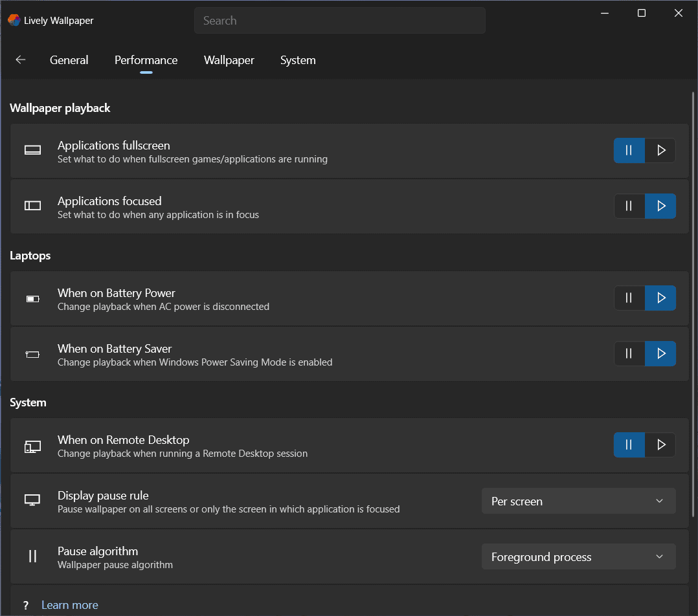
Task: Switch to the General tab
Action: point(69,60)
